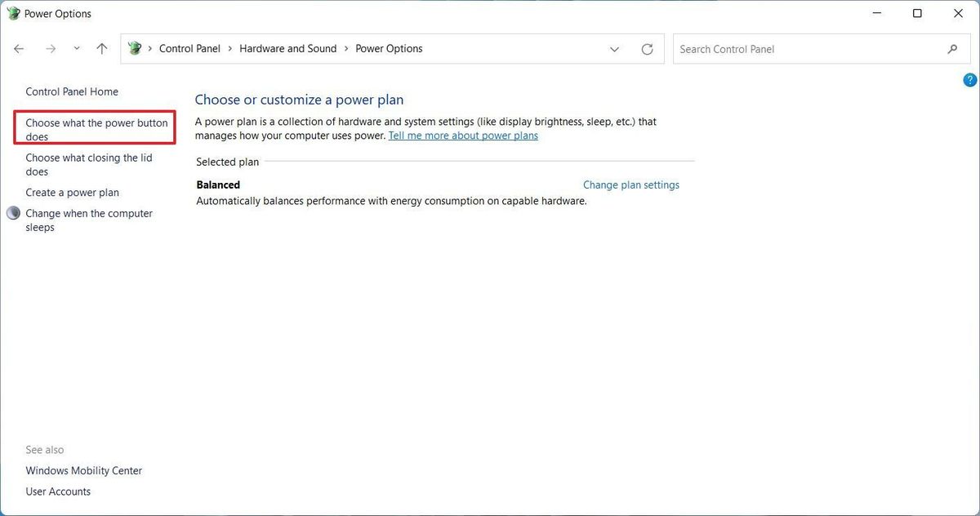
Task: Navigate to Hardware and Sound breadcrumb
Action: [287, 48]
